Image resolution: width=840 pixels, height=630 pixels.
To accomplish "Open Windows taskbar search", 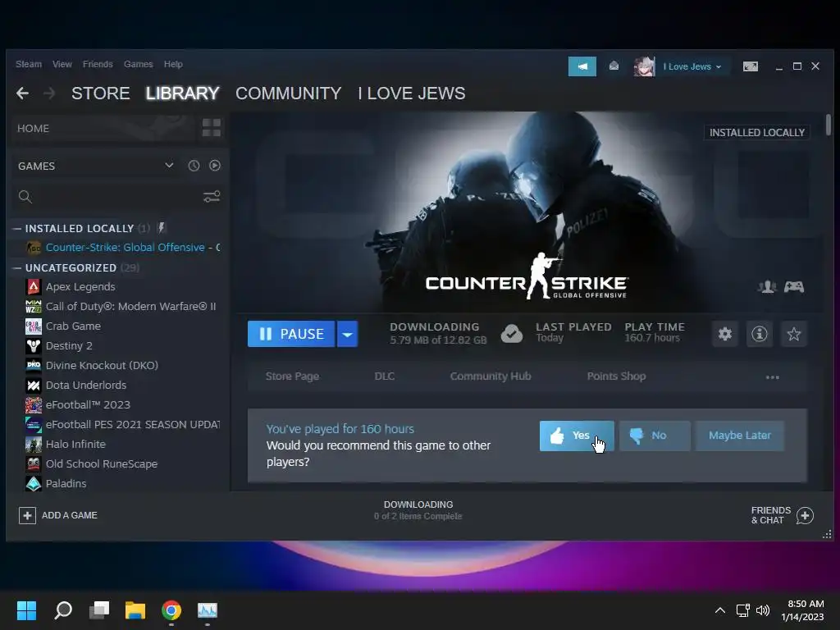I will coord(63,610).
